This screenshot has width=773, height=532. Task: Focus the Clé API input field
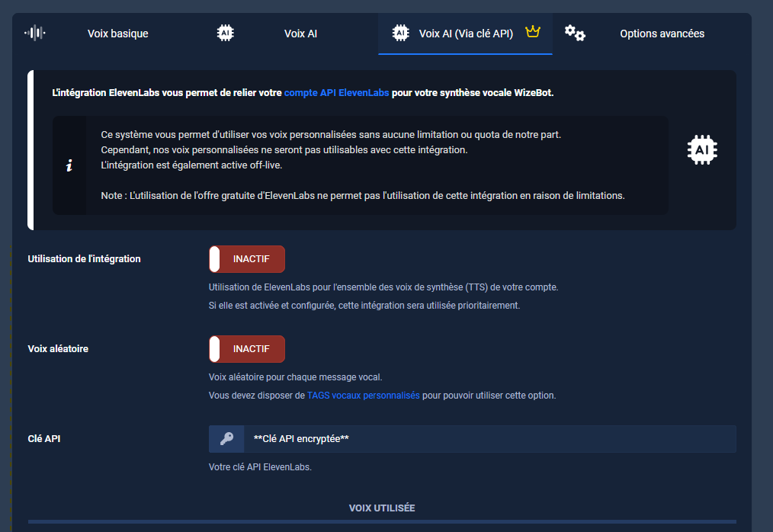point(490,439)
